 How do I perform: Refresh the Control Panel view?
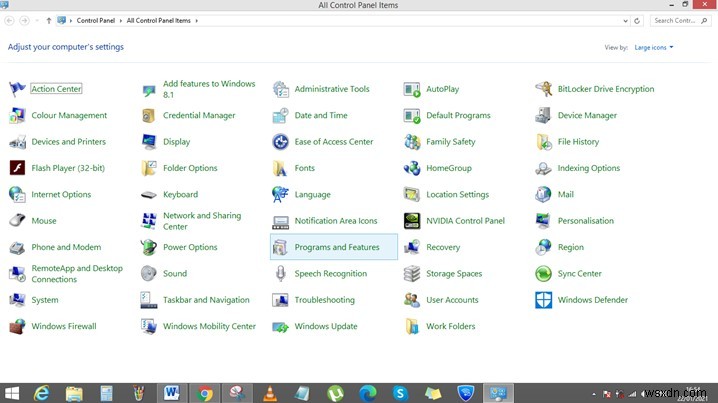[636, 21]
